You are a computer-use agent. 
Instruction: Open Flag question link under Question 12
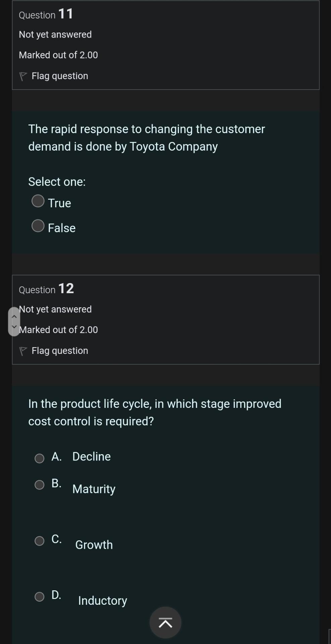(x=59, y=350)
